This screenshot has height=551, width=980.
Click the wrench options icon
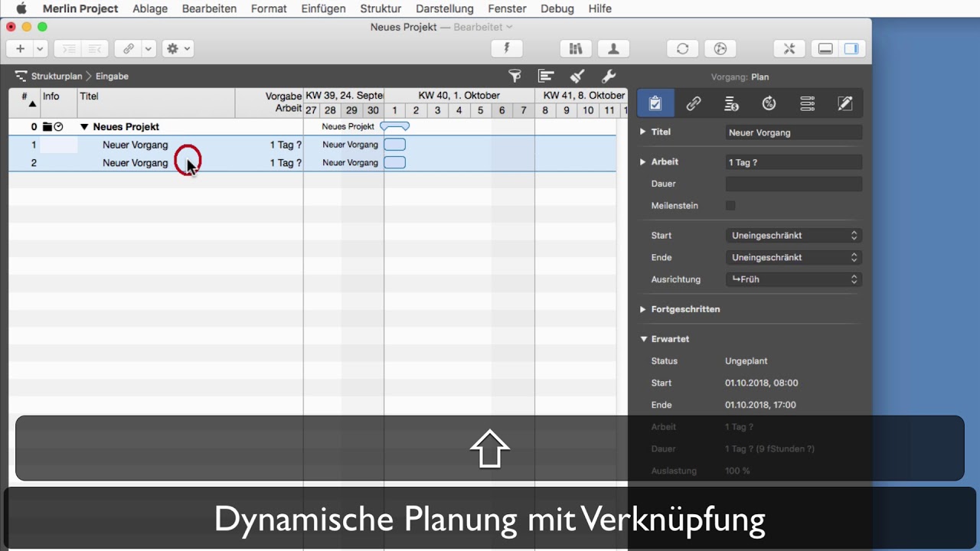click(609, 76)
